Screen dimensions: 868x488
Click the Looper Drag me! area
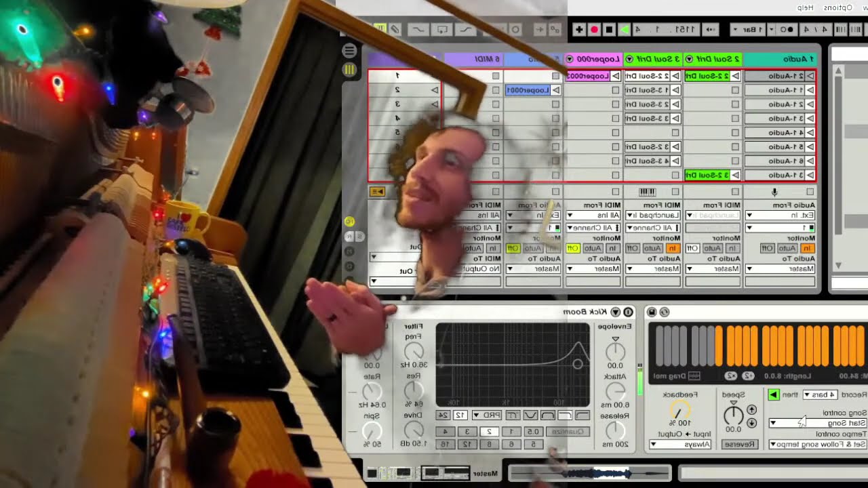[x=677, y=375]
